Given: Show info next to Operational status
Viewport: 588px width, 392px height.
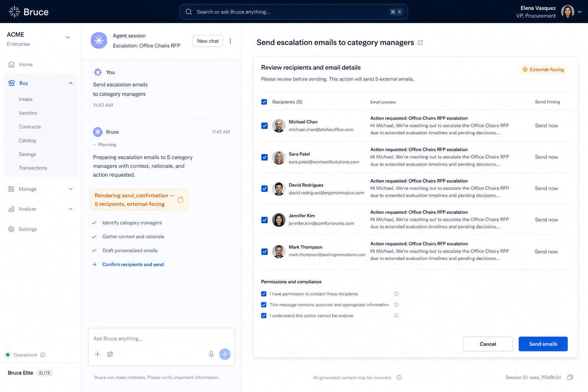Looking at the screenshot, I should click(x=43, y=355).
